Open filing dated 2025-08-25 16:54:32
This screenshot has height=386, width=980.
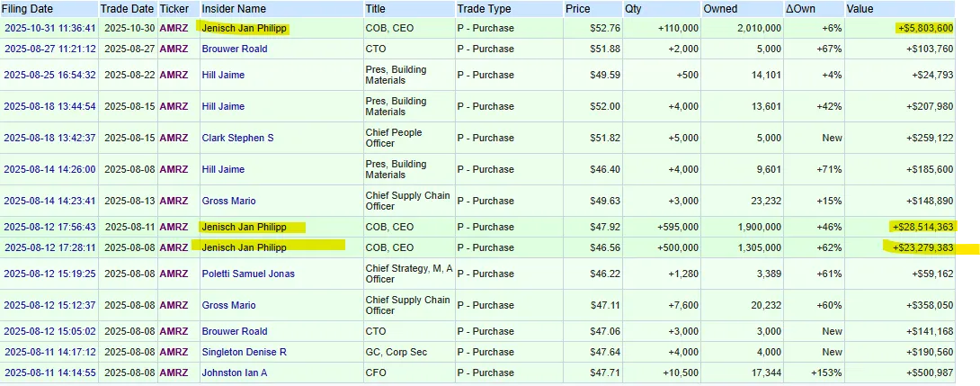click(x=50, y=75)
